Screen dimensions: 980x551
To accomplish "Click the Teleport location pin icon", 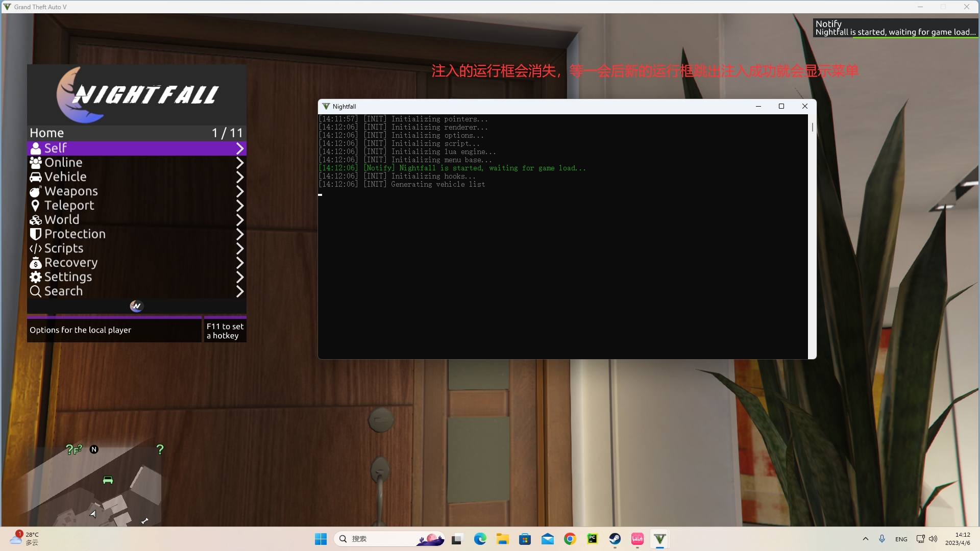I will click(x=35, y=206).
